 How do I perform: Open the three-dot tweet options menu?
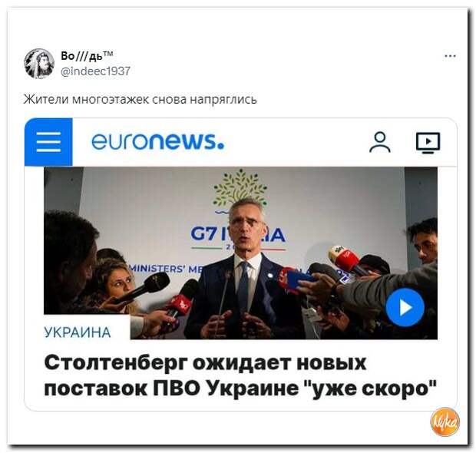450,56
